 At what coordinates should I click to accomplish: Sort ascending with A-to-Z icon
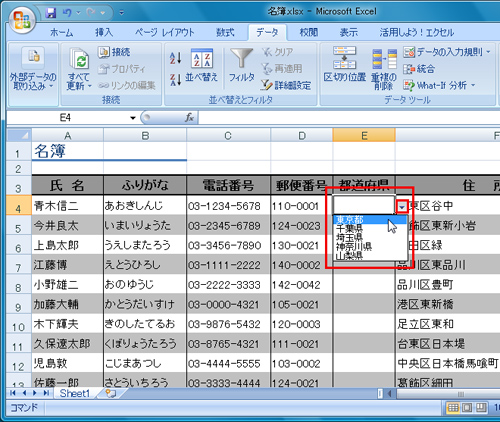(x=175, y=58)
